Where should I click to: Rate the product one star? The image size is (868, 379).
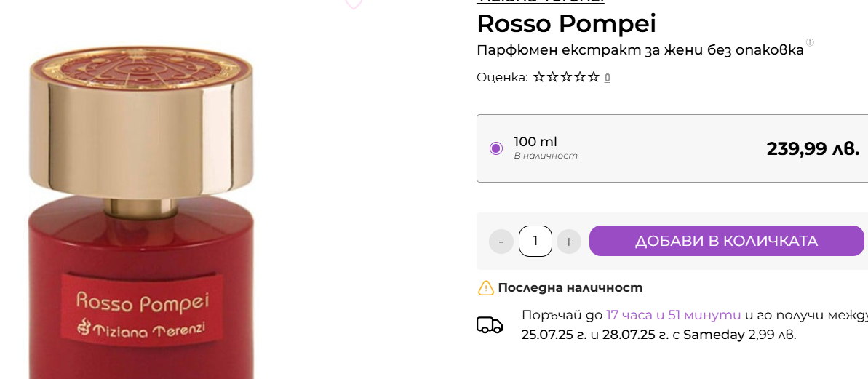539,77
